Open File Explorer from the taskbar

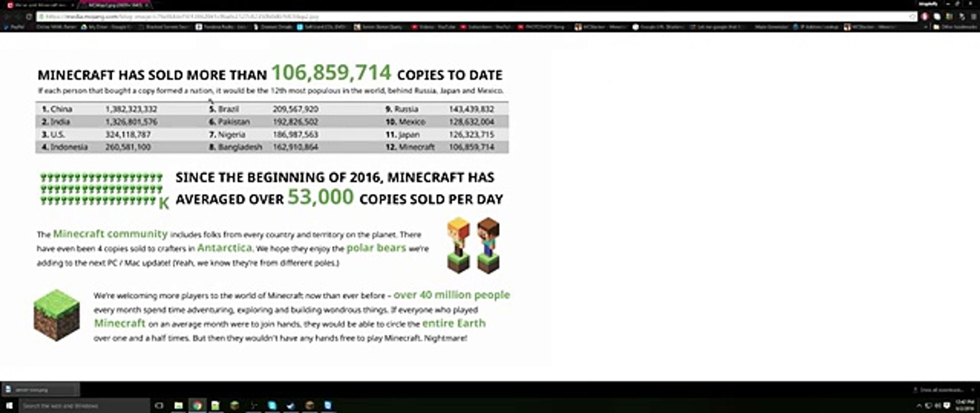click(178, 405)
